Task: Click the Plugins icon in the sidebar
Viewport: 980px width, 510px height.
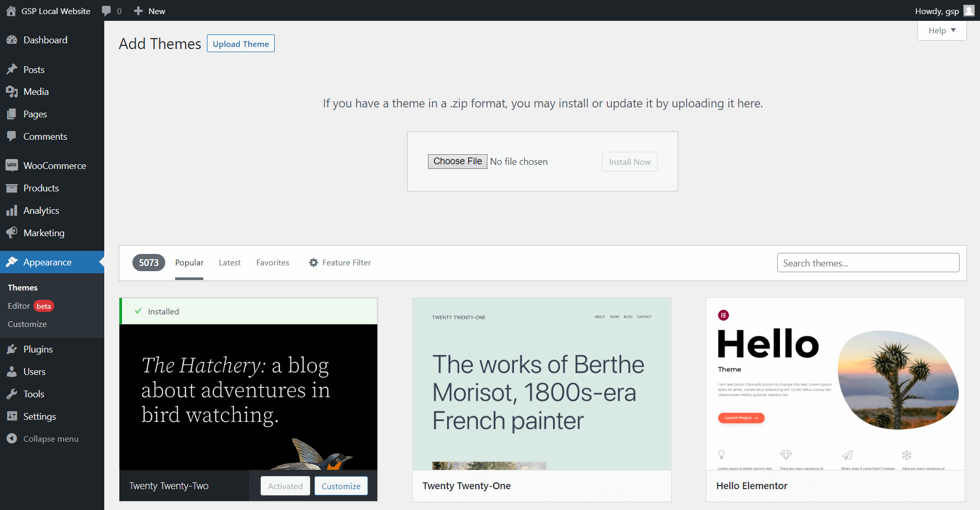Action: point(13,349)
